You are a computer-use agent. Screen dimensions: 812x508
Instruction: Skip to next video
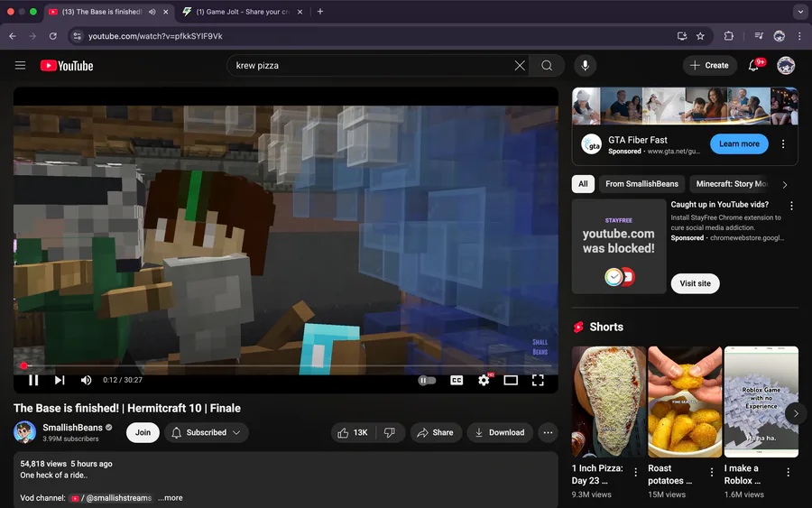tap(60, 380)
